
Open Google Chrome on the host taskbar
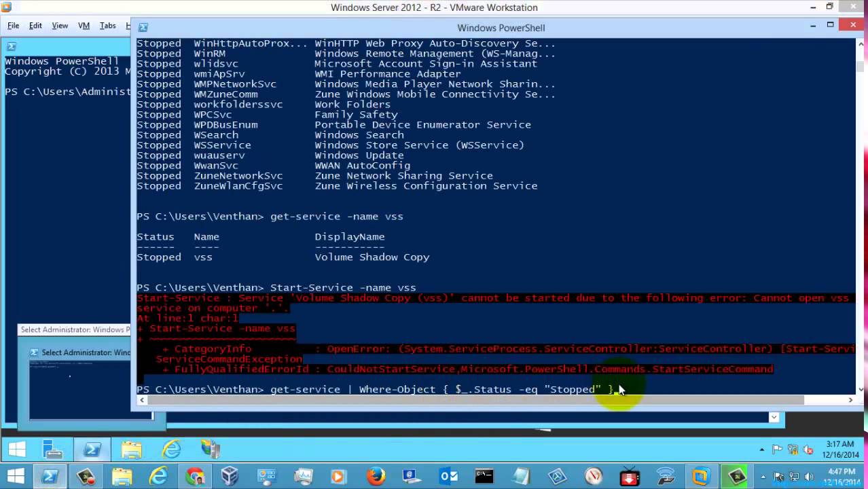195,477
